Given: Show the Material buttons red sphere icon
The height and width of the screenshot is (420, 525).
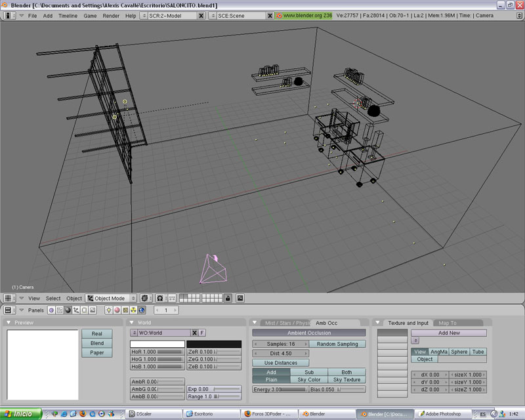Looking at the screenshot, I should 117,310.
